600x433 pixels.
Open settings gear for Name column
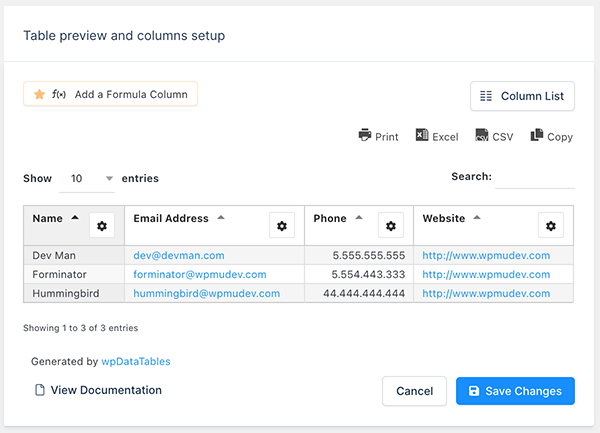click(101, 226)
